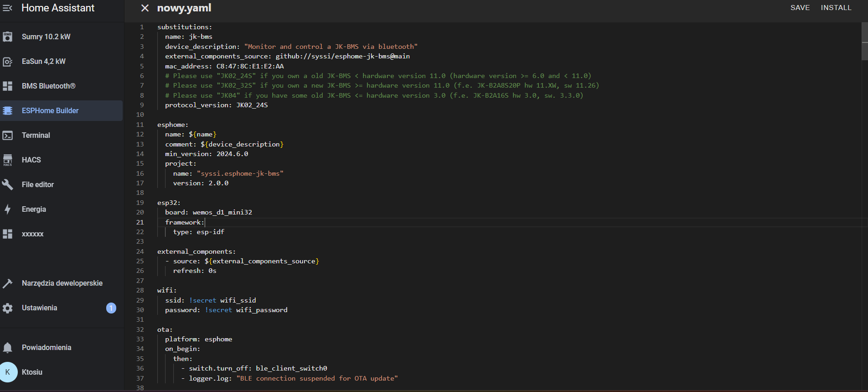Click the 'name: jk-bms' line
Screen dimensions: 868x392
coord(189,37)
